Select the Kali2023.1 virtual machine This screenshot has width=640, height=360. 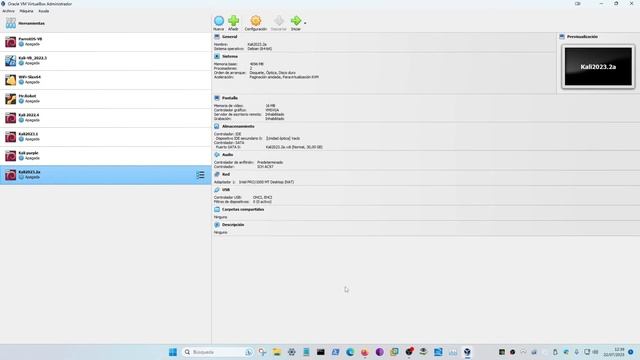(105, 137)
